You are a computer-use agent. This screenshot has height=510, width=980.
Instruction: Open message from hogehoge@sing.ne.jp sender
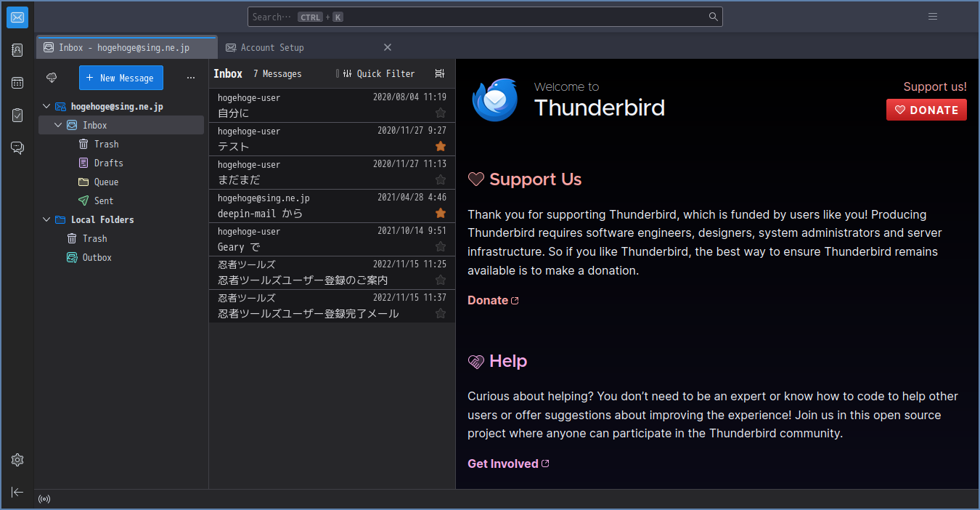point(332,206)
